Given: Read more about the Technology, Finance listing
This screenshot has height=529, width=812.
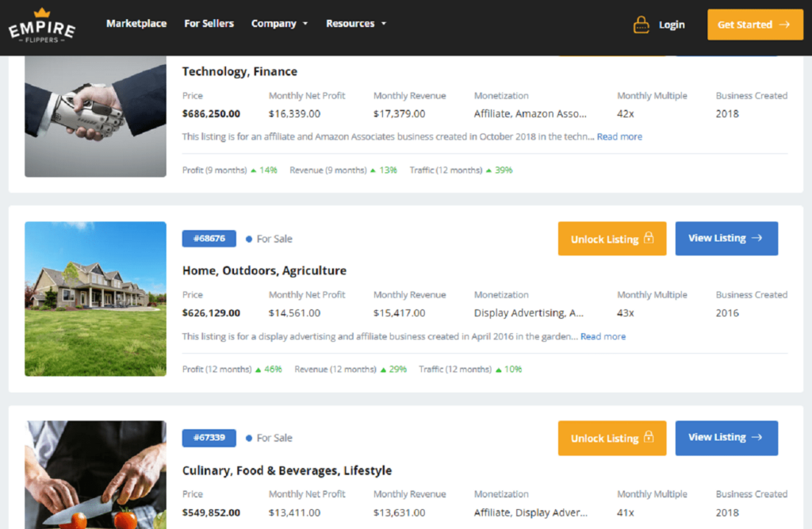Looking at the screenshot, I should coord(619,136).
